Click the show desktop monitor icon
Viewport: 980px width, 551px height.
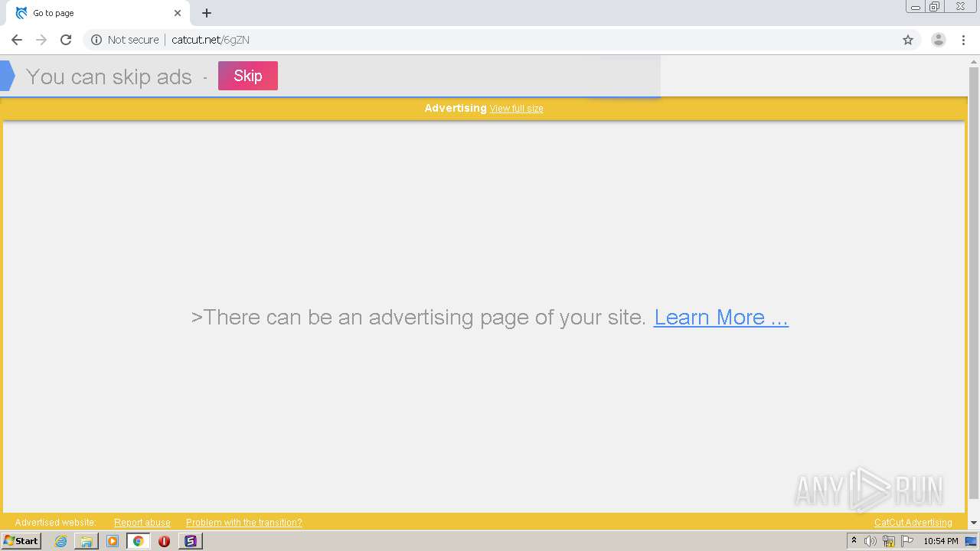972,541
